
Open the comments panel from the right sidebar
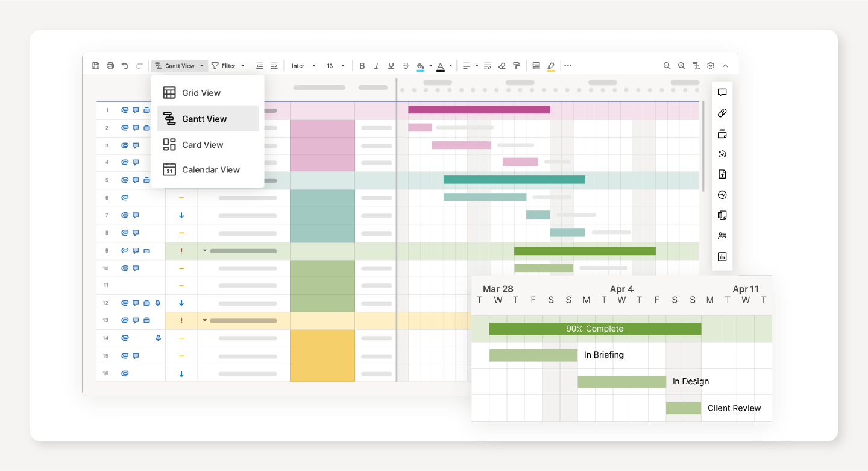(722, 92)
